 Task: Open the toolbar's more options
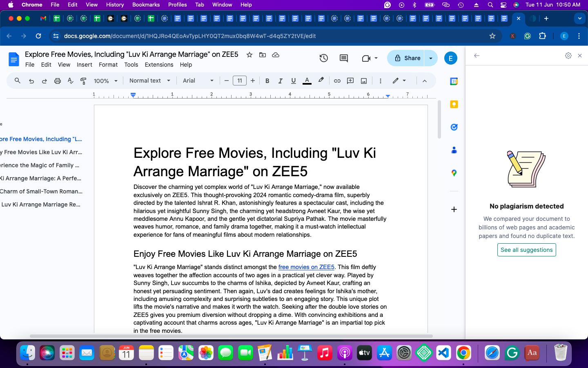pyautogui.click(x=380, y=81)
